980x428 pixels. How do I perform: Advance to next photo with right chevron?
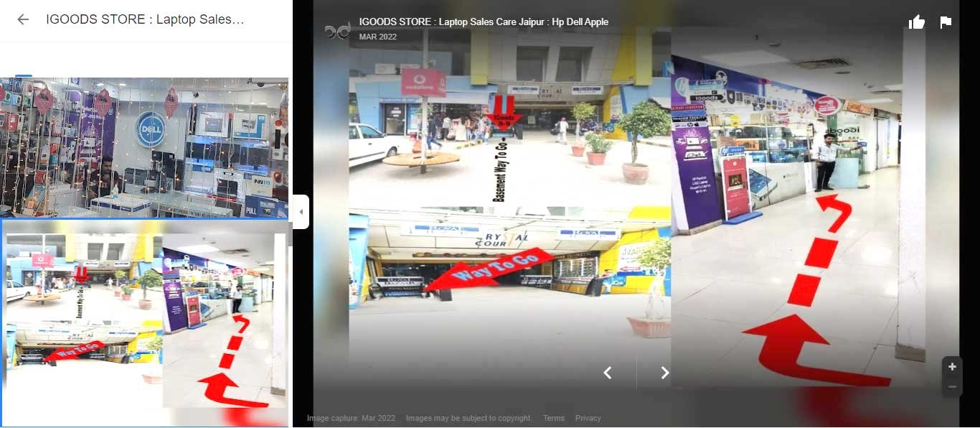point(665,373)
